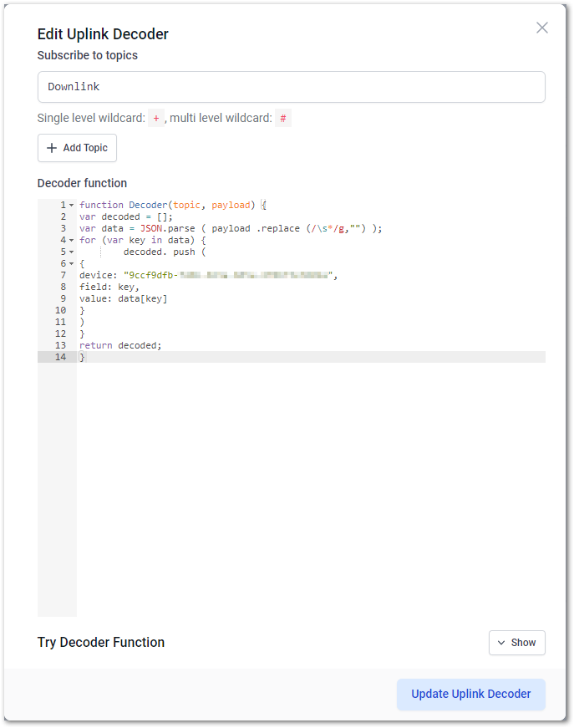Click the single level wildcard + symbol
The width and height of the screenshot is (574, 728).
(x=156, y=119)
